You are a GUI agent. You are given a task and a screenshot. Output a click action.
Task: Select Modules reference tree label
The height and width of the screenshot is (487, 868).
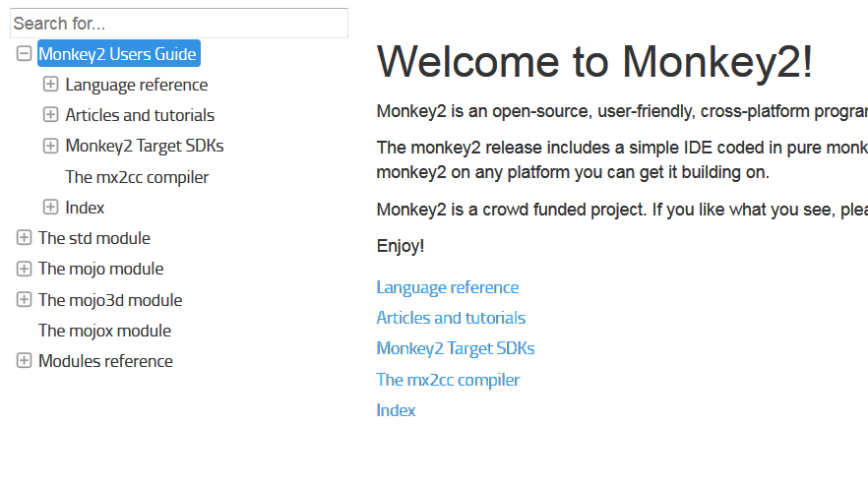(105, 361)
